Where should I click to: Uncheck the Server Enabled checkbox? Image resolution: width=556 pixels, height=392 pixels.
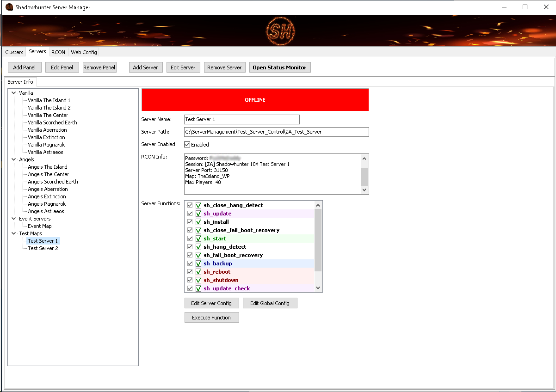[186, 144]
